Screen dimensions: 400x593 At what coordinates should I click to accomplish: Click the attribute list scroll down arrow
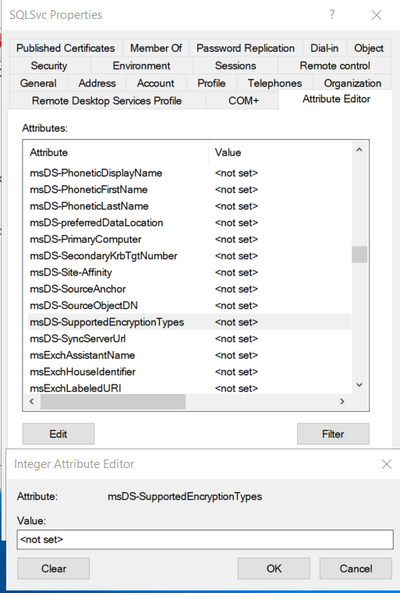pos(359,385)
